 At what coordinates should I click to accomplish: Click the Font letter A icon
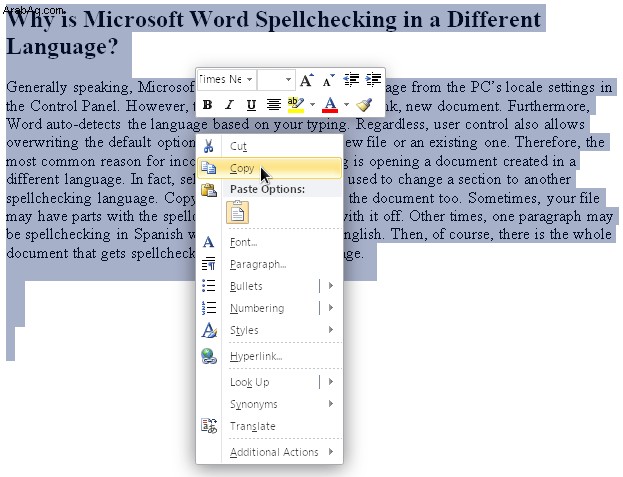(x=209, y=242)
